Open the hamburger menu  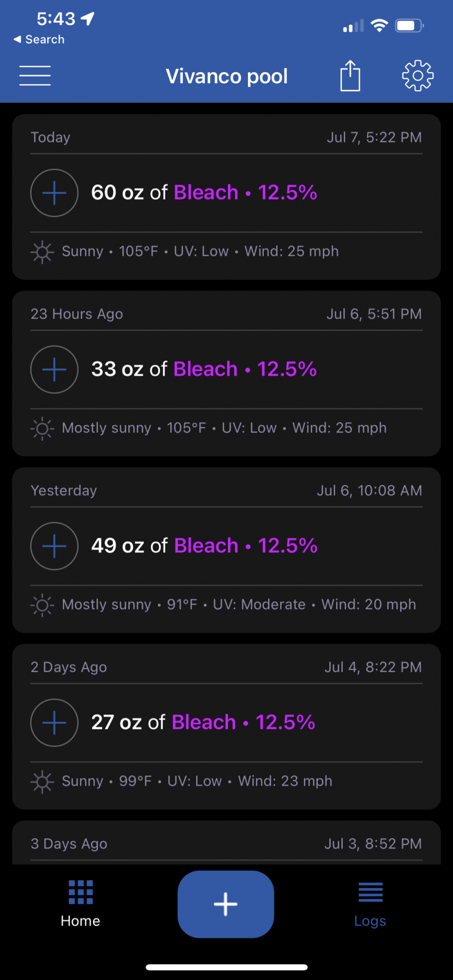click(x=35, y=76)
